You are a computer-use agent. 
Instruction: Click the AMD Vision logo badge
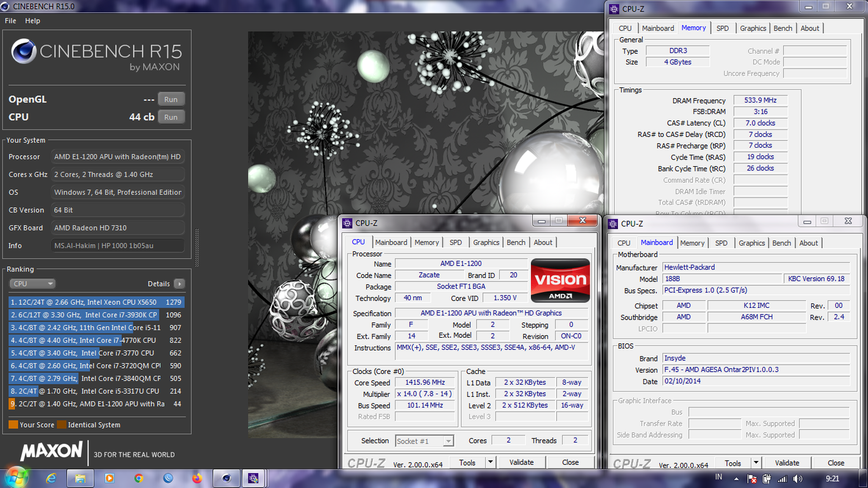coord(560,280)
